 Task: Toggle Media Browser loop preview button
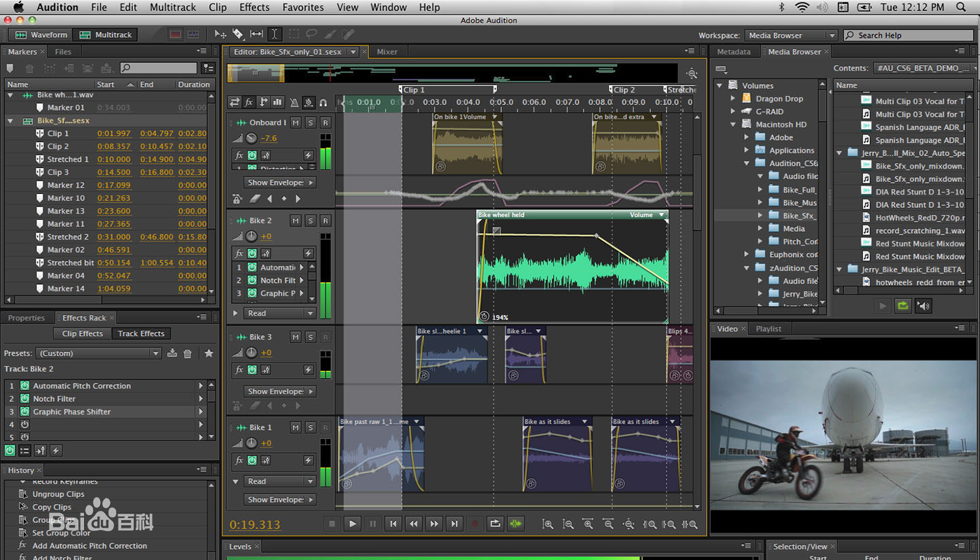point(903,306)
